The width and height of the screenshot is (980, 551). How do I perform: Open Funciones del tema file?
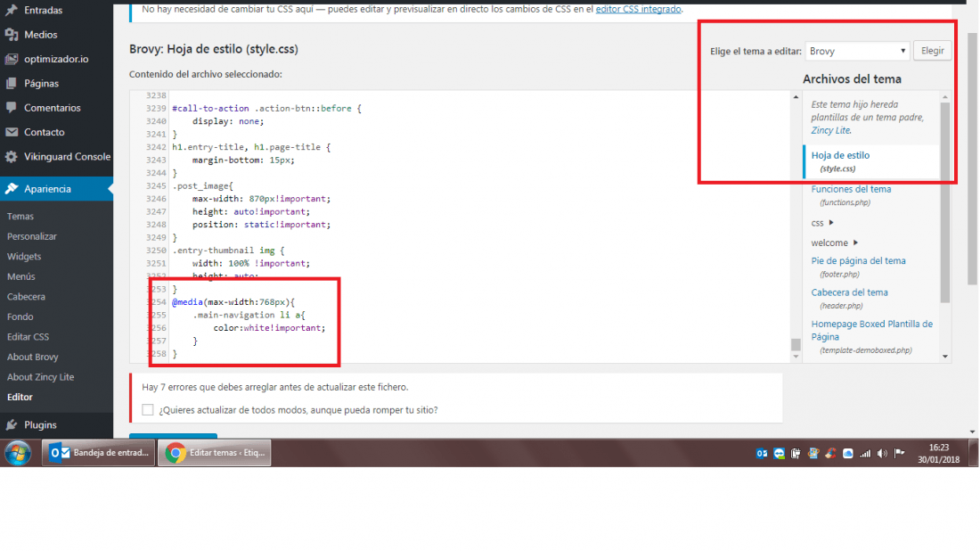point(851,189)
